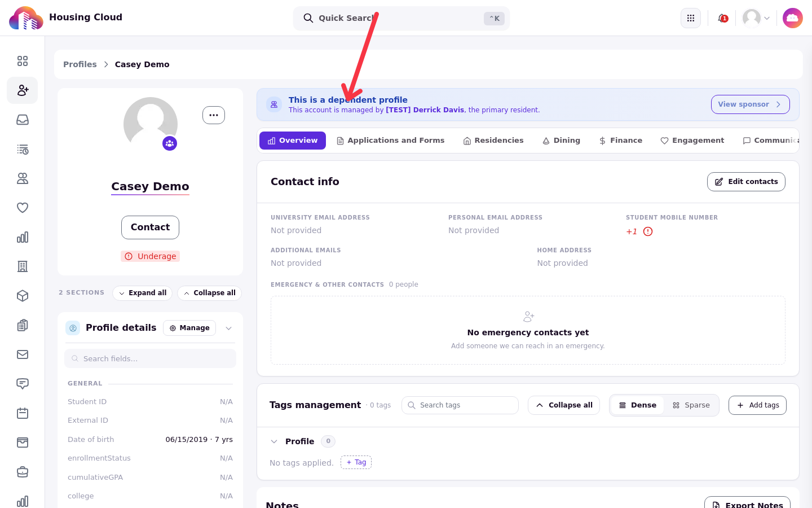
Task: Click the Add tags button
Action: 757,405
